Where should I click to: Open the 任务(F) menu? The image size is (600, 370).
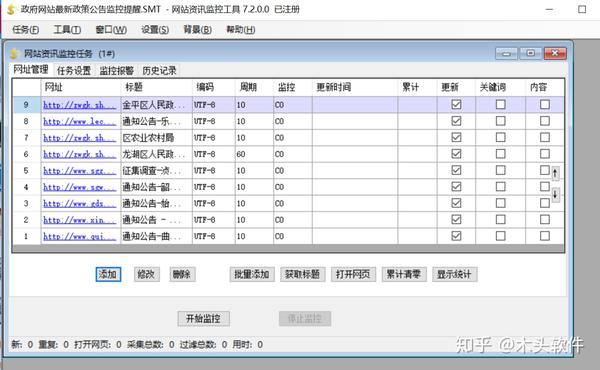[25, 29]
